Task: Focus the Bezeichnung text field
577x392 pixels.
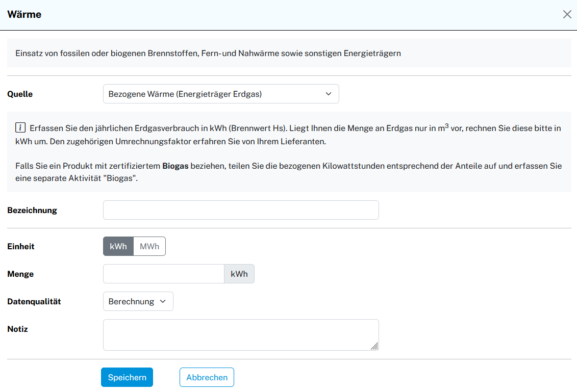Action: pos(241,210)
